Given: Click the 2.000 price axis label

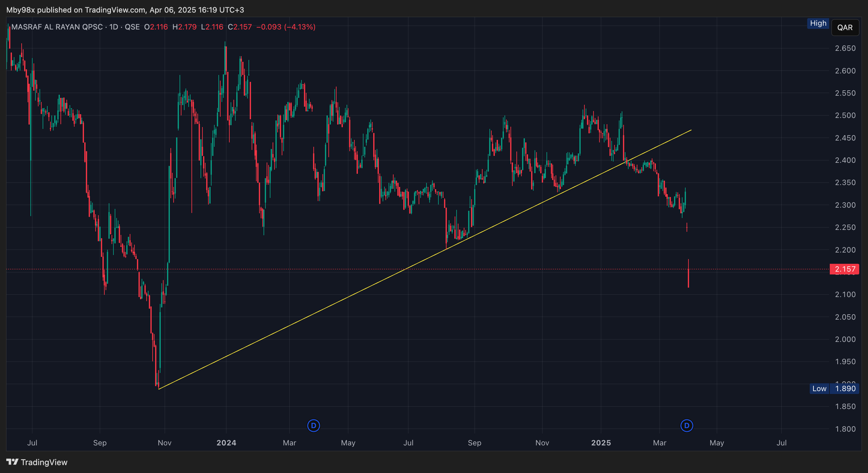Looking at the screenshot, I should click(845, 339).
